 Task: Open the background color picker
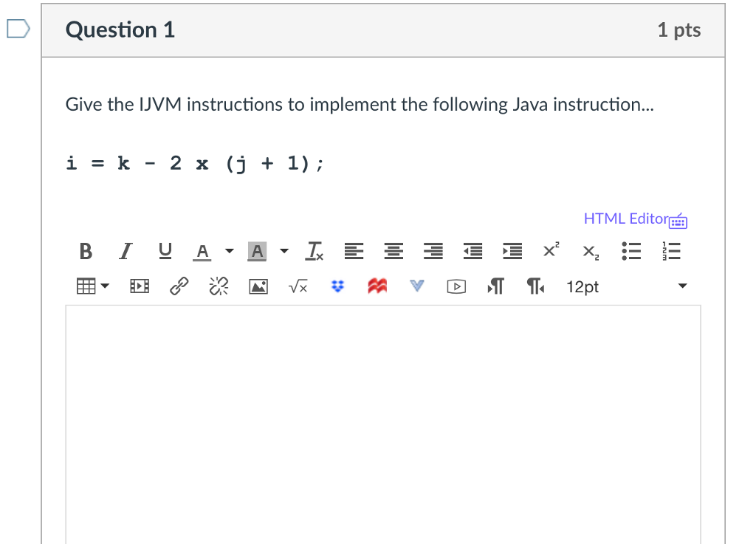[x=285, y=251]
